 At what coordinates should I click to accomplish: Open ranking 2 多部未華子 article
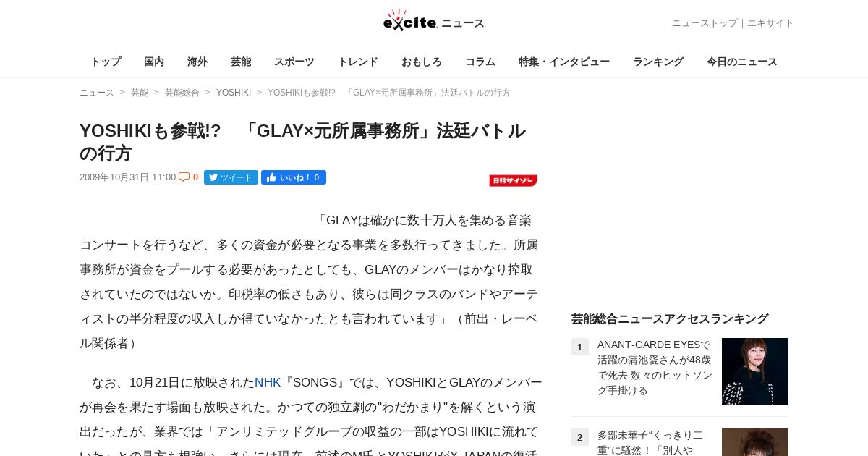point(650,442)
